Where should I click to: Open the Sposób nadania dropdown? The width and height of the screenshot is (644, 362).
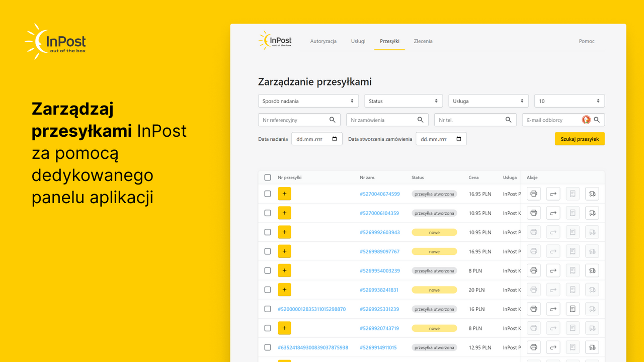[x=308, y=101]
